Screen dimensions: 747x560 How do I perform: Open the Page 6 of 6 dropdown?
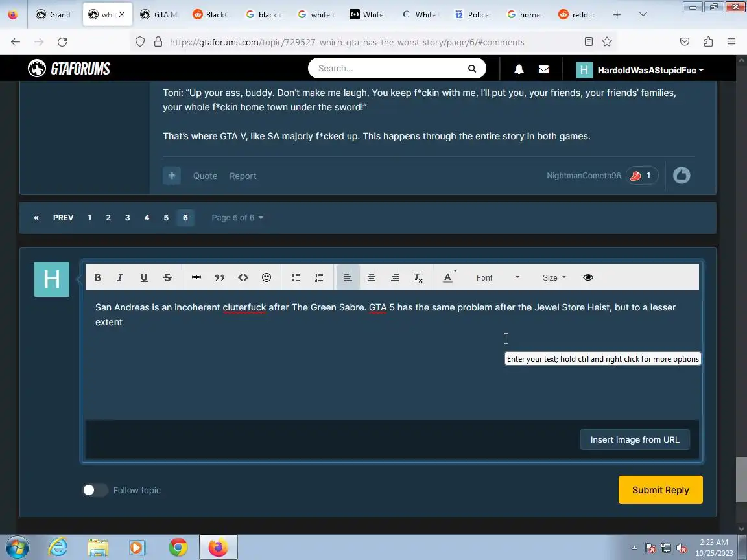click(237, 218)
